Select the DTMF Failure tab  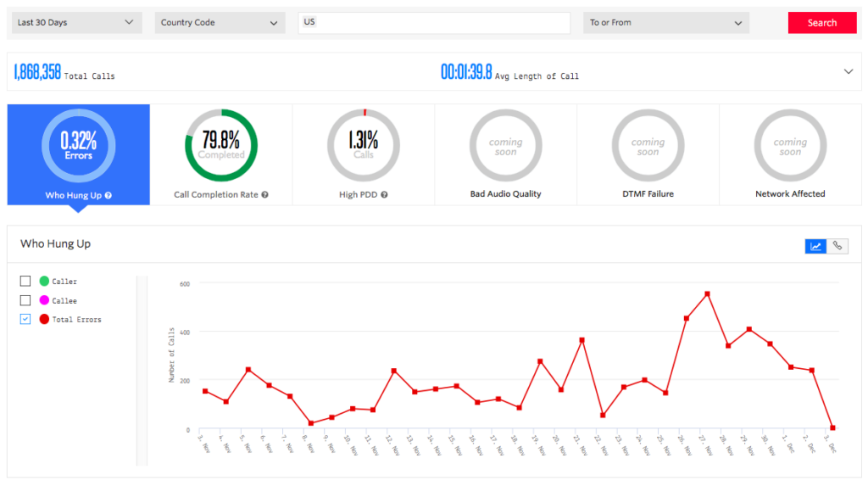(648, 154)
